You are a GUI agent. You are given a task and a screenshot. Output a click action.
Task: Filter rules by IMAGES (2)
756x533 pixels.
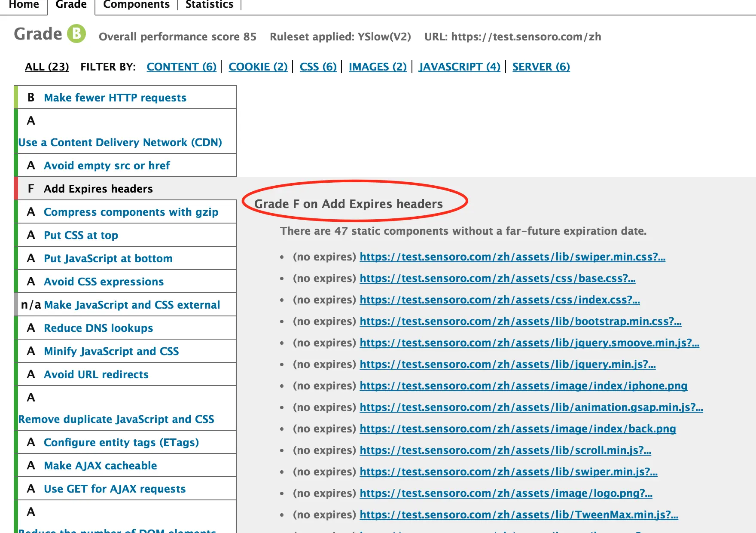tap(378, 67)
